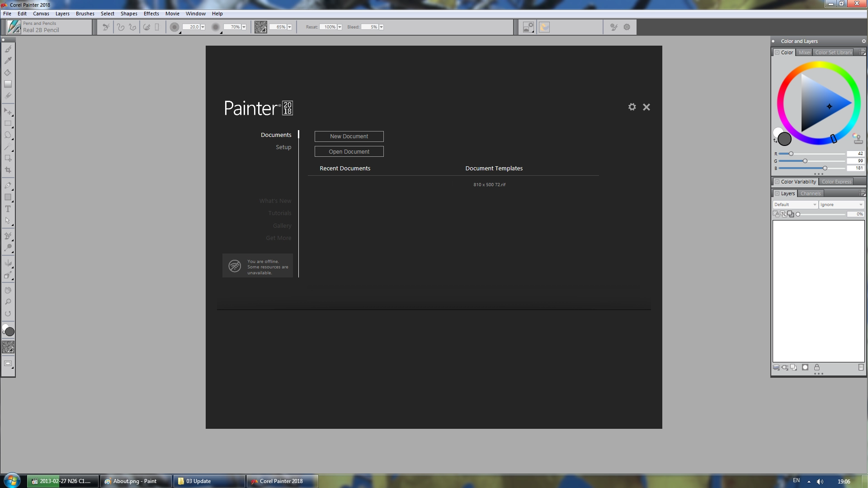Click the clone color rubber stamp icon

tap(858, 138)
